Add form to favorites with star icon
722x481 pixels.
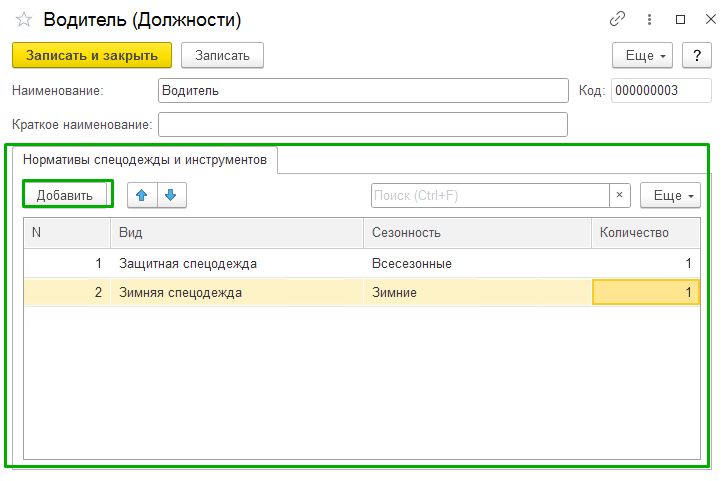point(24,20)
